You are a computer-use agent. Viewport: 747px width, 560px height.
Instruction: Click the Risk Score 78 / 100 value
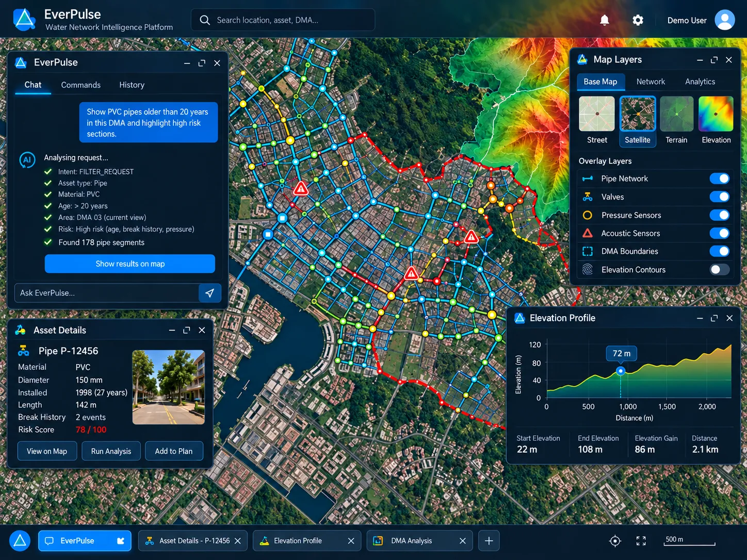[91, 430]
